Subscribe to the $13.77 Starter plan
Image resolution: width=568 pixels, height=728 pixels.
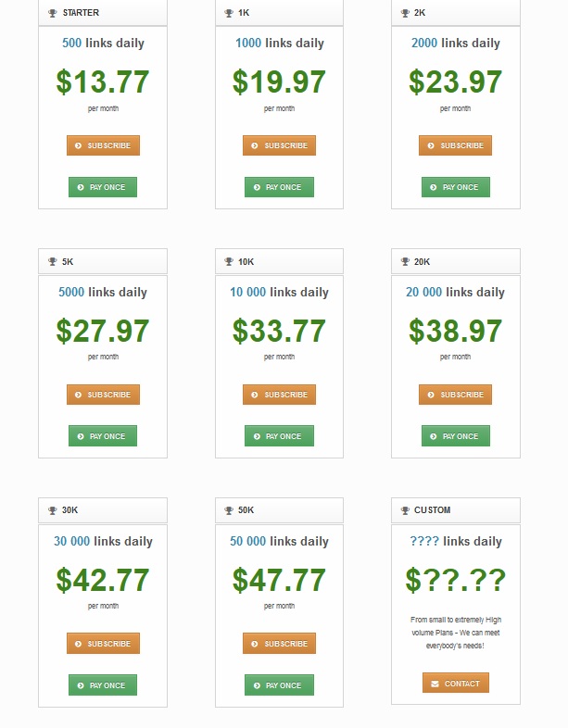click(x=103, y=145)
